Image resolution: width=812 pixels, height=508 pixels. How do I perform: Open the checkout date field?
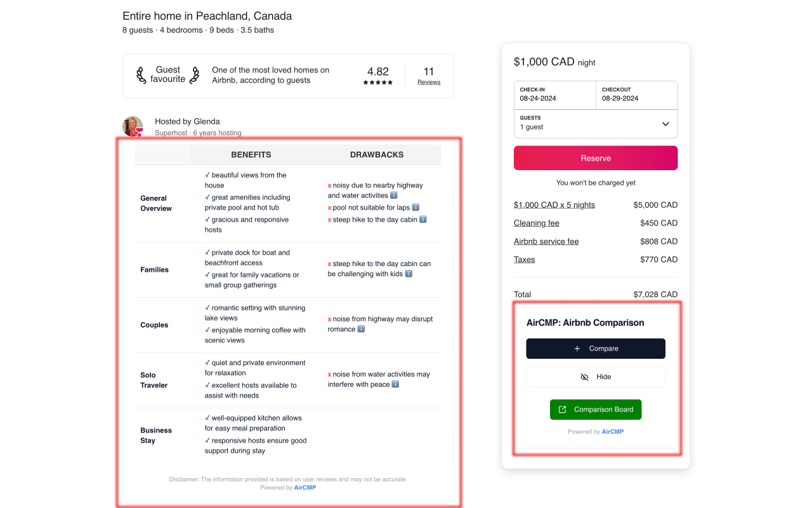[636, 95]
